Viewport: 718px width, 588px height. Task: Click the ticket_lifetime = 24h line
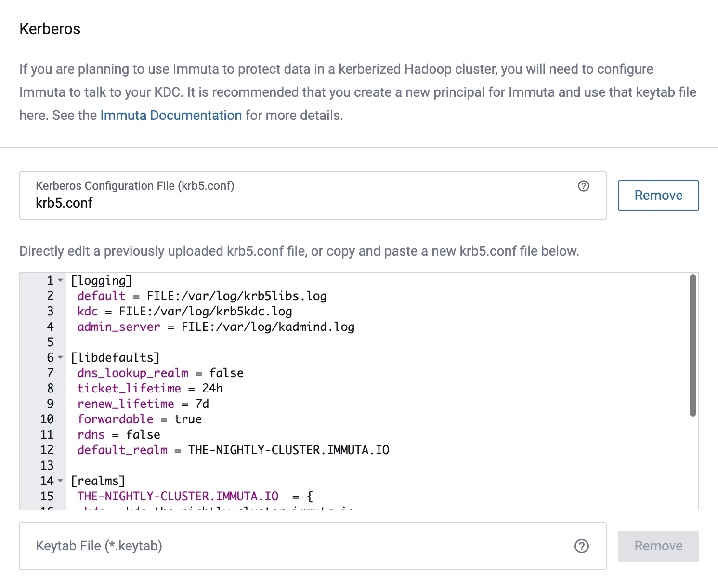tap(149, 389)
